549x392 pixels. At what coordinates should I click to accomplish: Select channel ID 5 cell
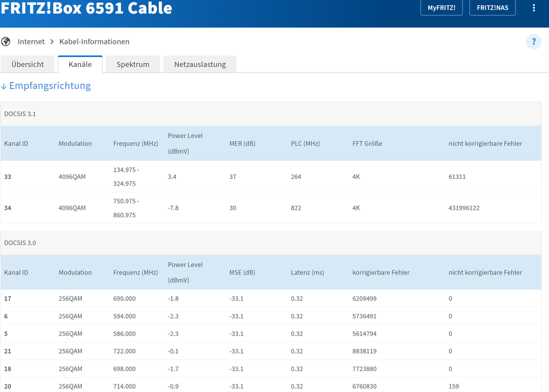[6, 334]
